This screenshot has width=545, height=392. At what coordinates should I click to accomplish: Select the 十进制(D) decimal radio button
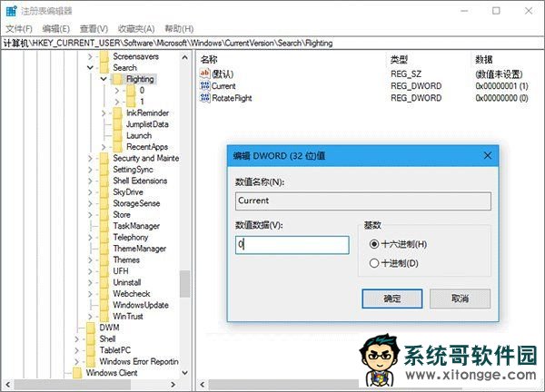(374, 263)
